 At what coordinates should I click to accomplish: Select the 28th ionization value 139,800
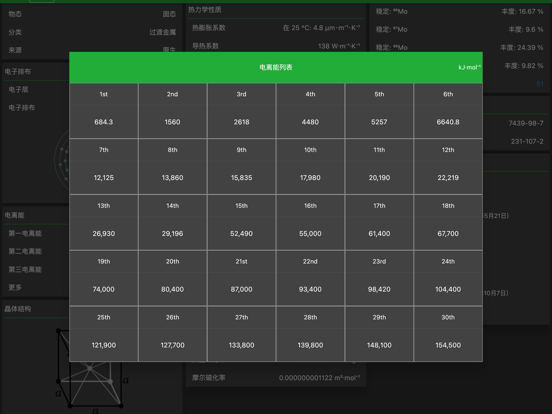pos(310,345)
